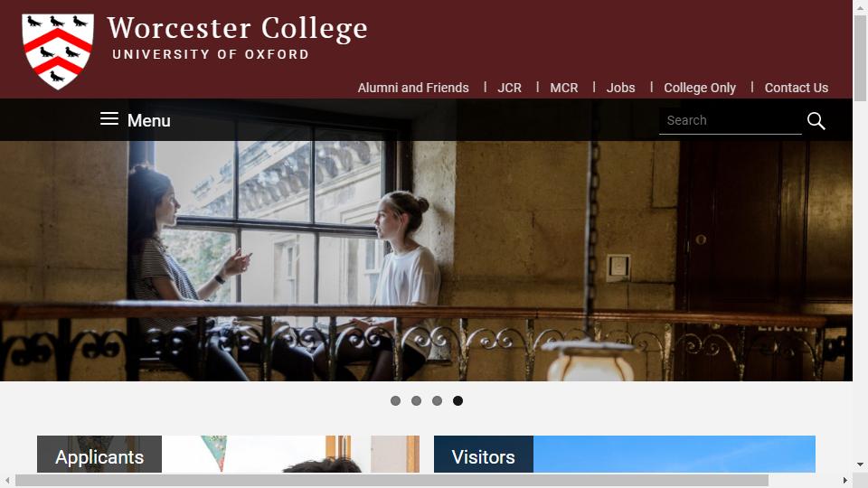Click the Worcester College crest logo
Image resolution: width=868 pixels, height=488 pixels.
(x=58, y=52)
